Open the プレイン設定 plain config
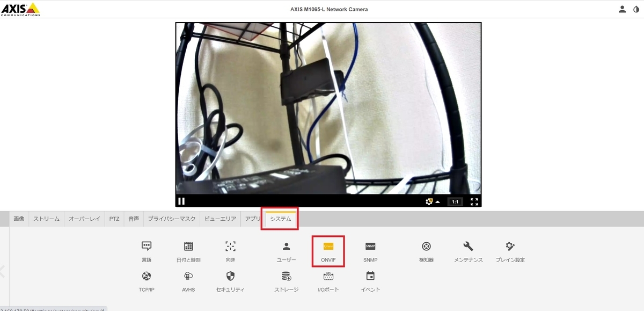Viewport: 644px width, 311px height. [510, 251]
